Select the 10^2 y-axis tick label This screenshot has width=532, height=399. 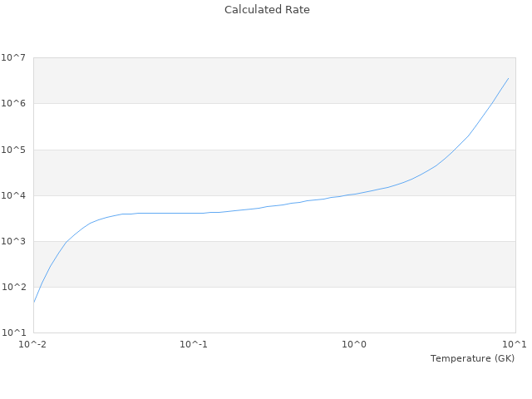(x=13, y=288)
